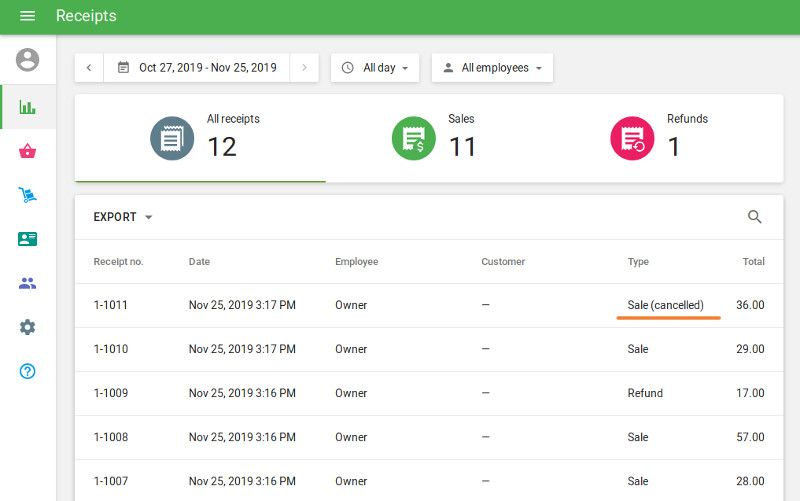Viewport: 800px width, 501px height.
Task: Search receipts with the magnifier icon
Action: [x=755, y=217]
